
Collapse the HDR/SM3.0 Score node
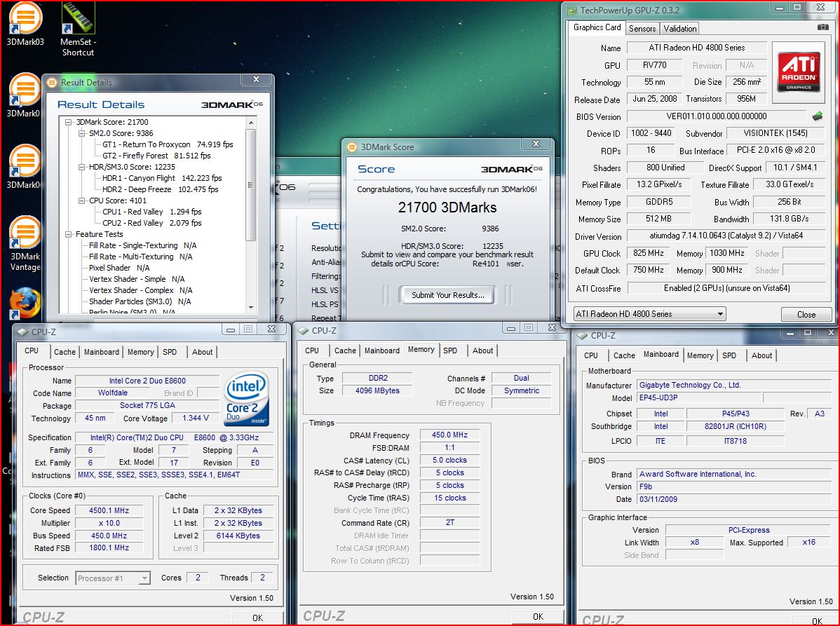point(82,167)
